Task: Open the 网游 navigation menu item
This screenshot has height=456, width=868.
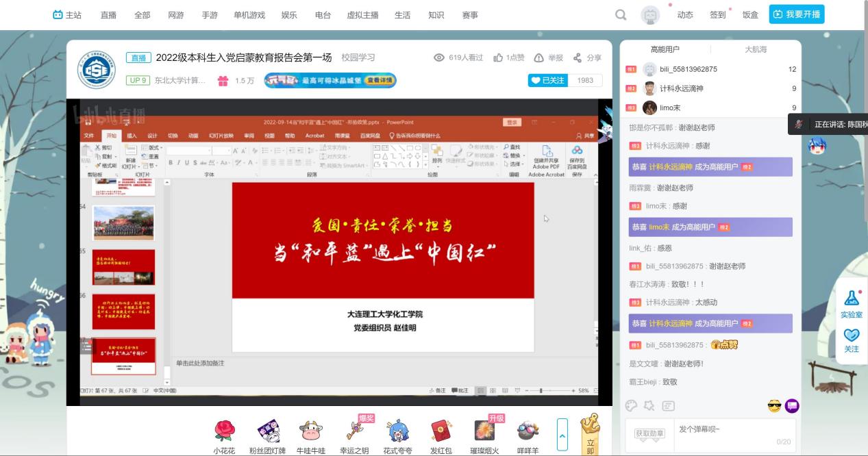Action: coord(176,15)
